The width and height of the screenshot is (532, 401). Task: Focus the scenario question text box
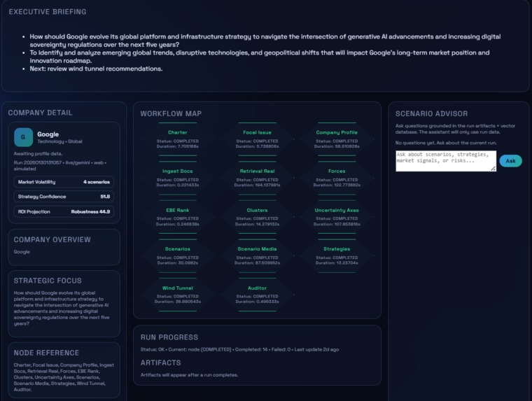pos(446,161)
